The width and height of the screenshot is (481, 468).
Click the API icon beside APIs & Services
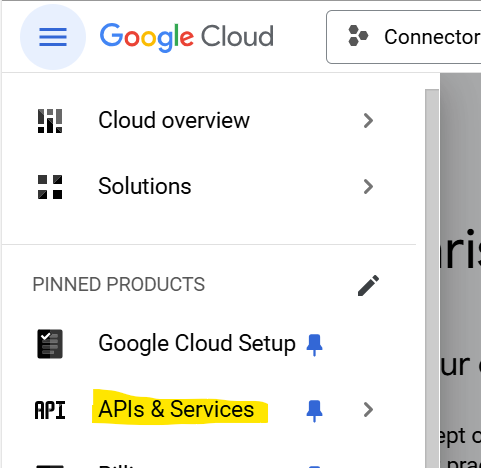(50, 410)
